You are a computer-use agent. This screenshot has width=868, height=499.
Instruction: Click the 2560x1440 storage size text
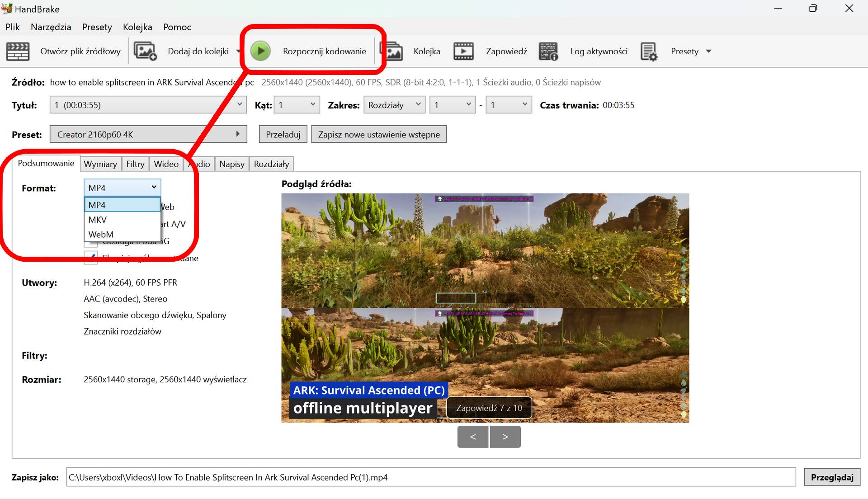(x=165, y=379)
